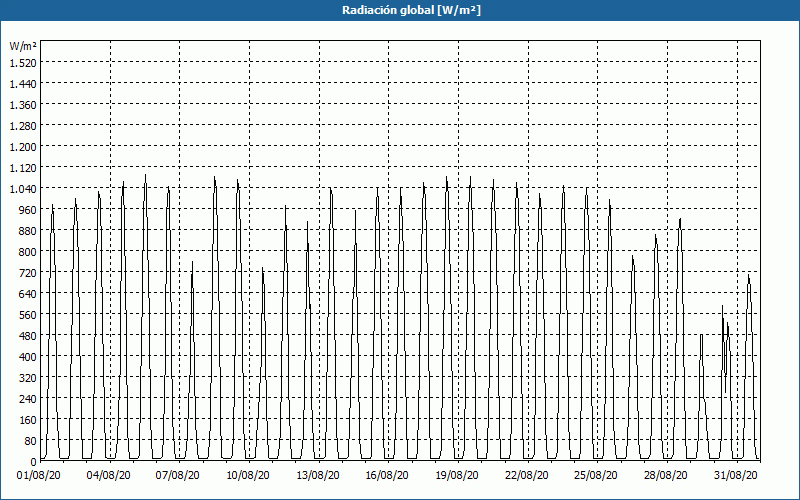
Task: Click the 16/08/20 date label
Action: (387, 475)
